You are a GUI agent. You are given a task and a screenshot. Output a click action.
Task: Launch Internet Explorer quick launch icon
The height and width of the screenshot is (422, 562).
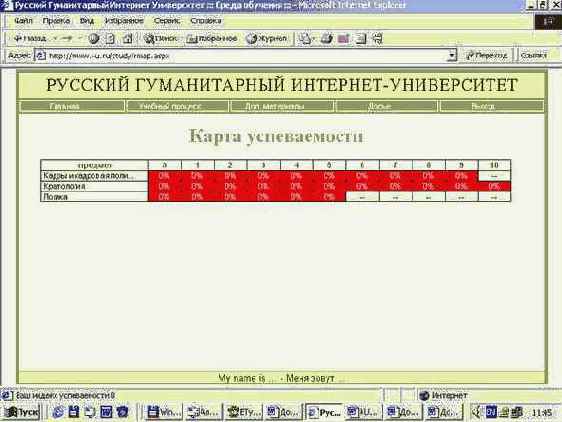pos(58,412)
